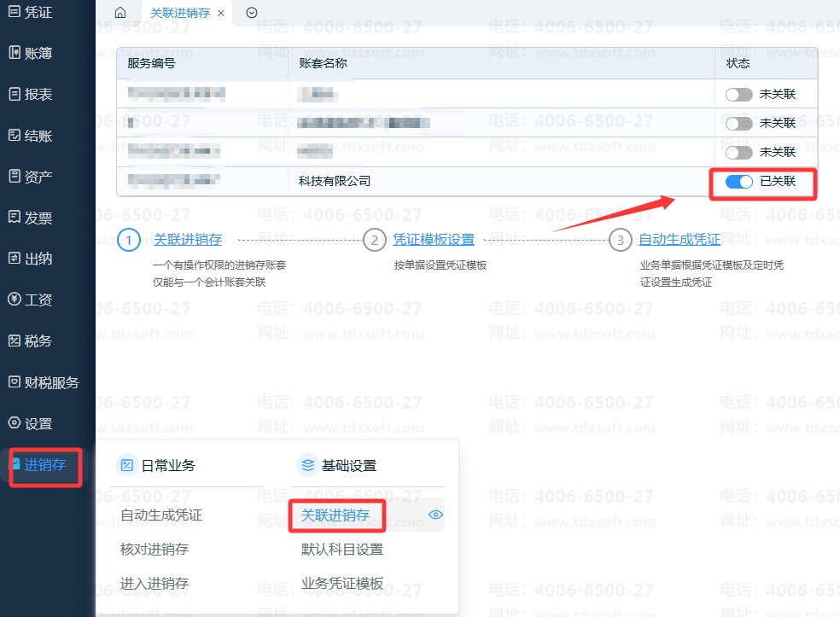Choose 核对进销存 from 日常业务 menu
The image size is (840, 617).
[x=155, y=550]
